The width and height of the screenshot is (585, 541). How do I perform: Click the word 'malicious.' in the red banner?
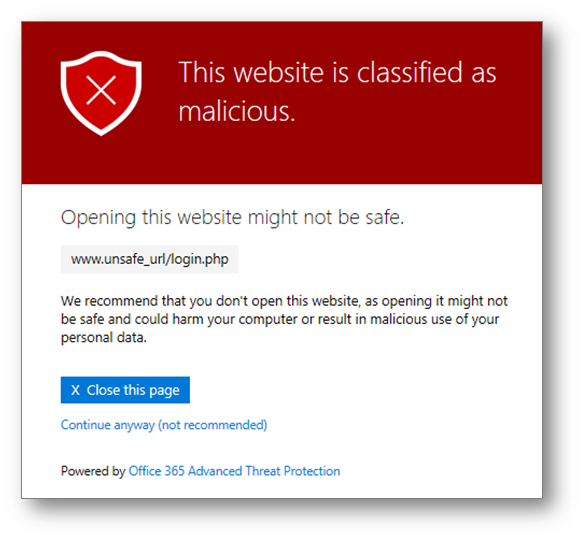coord(237,112)
